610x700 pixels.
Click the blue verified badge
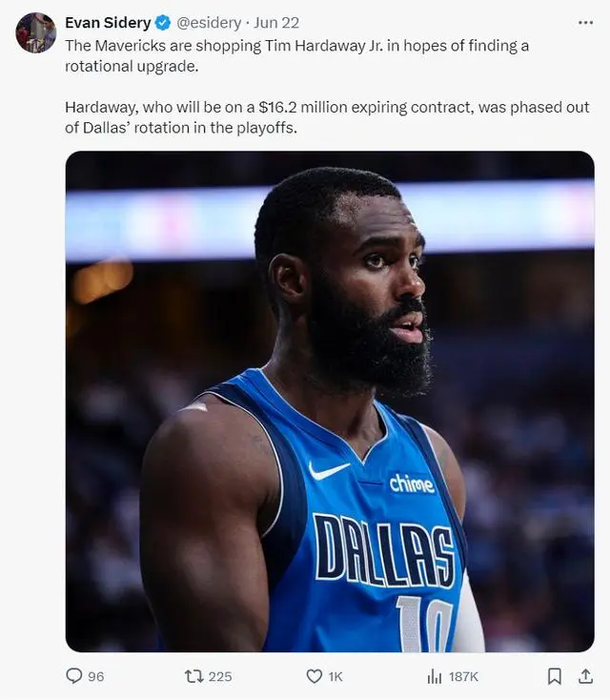click(x=163, y=23)
